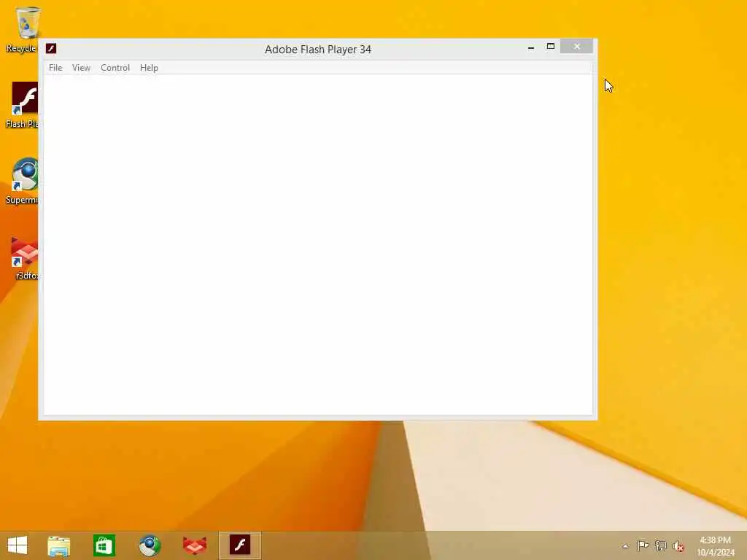Open File Explorer from the taskbar
This screenshot has width=747, height=560.
click(59, 545)
